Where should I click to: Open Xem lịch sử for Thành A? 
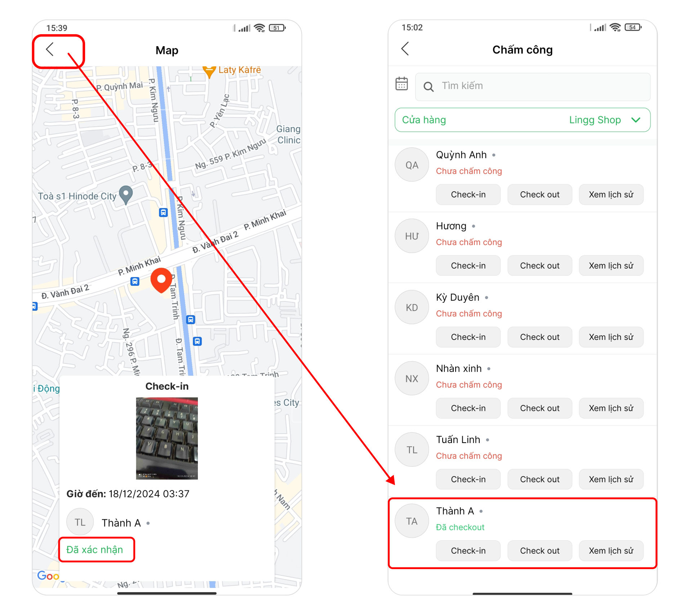click(611, 551)
